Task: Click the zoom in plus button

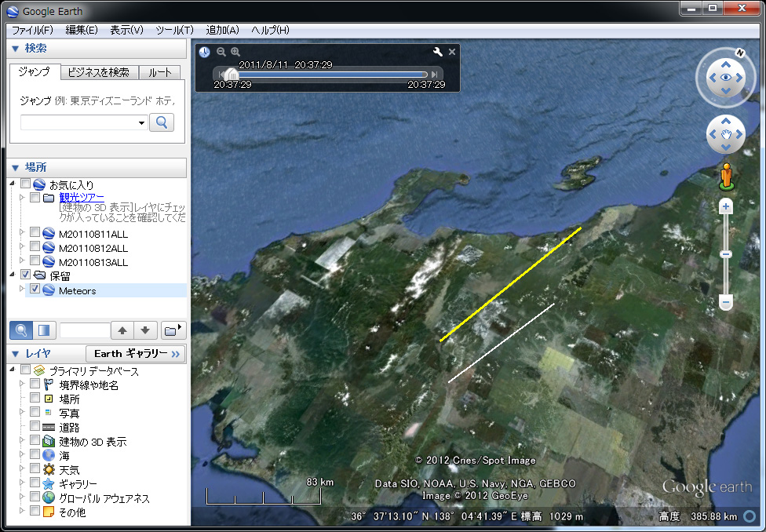Action: pyautogui.click(x=726, y=207)
